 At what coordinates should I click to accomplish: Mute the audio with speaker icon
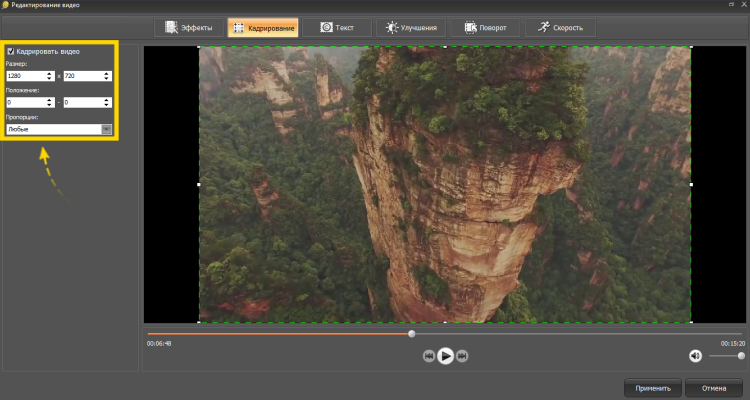(695, 355)
